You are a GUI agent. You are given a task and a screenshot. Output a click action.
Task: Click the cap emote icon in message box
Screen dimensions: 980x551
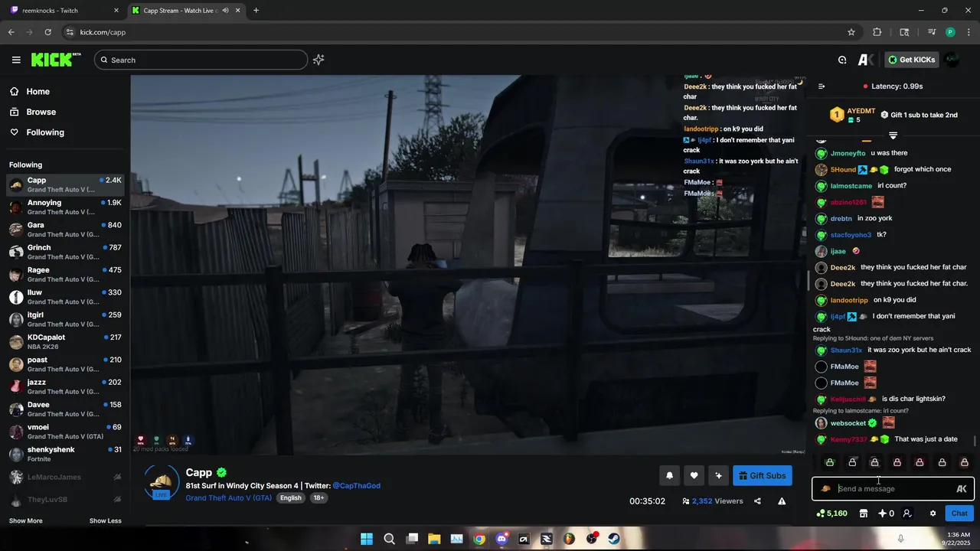tap(825, 489)
